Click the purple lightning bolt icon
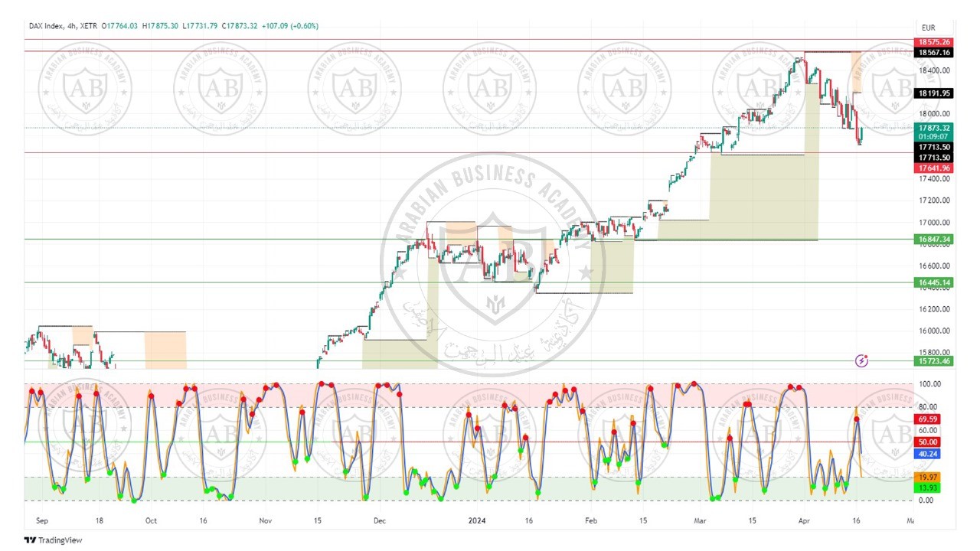 863,360
